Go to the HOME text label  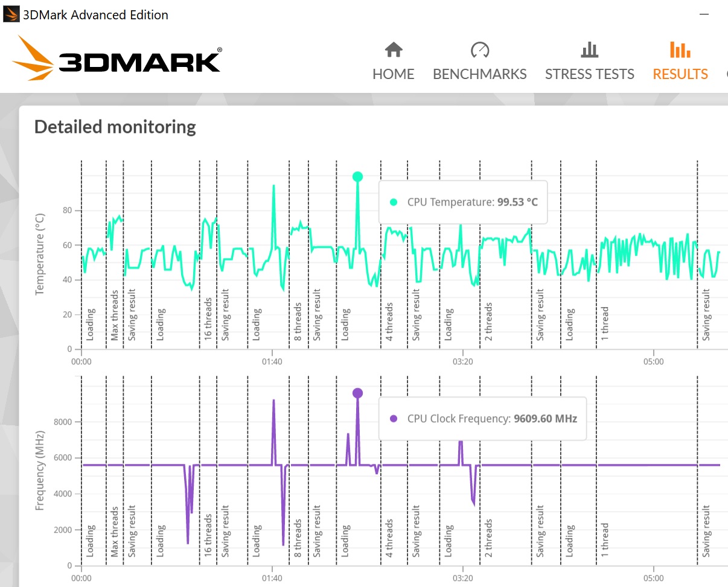click(x=394, y=74)
